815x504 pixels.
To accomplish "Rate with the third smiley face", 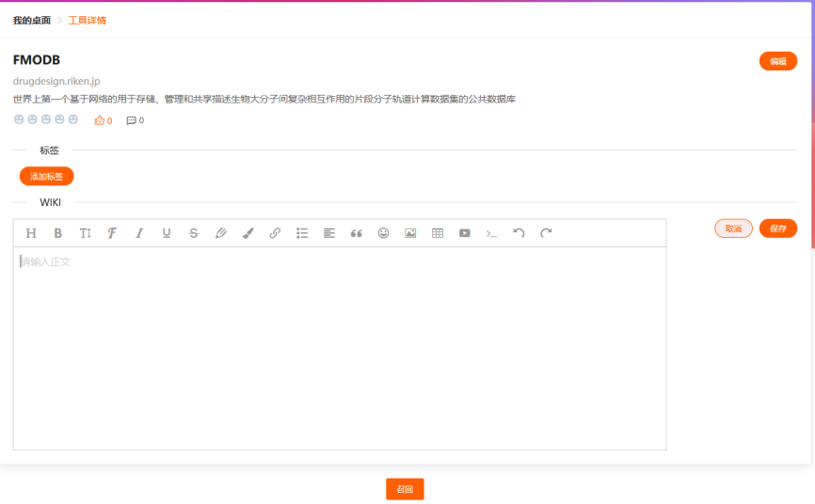I will pyautogui.click(x=46, y=119).
